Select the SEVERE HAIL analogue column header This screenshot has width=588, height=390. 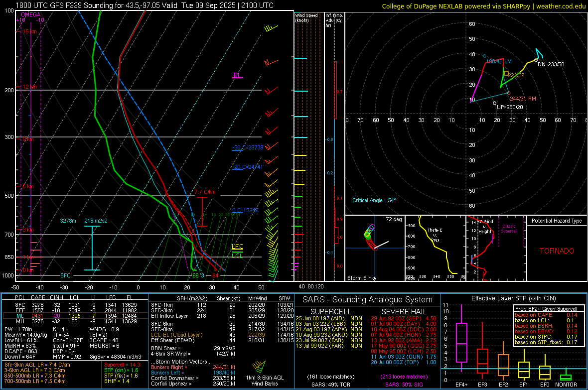[x=404, y=312]
